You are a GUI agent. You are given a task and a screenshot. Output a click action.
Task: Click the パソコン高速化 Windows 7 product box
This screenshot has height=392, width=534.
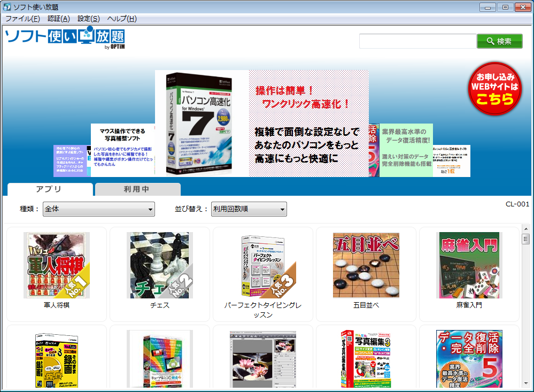point(198,124)
